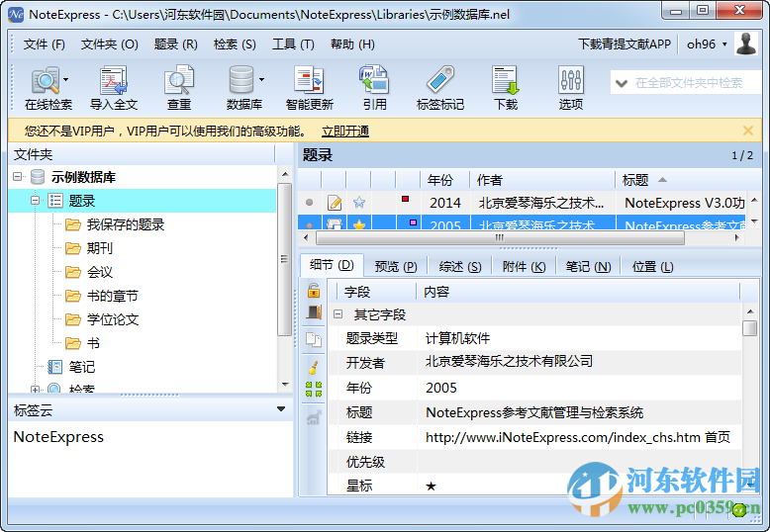Open the 检索 (S) menu

235,44
